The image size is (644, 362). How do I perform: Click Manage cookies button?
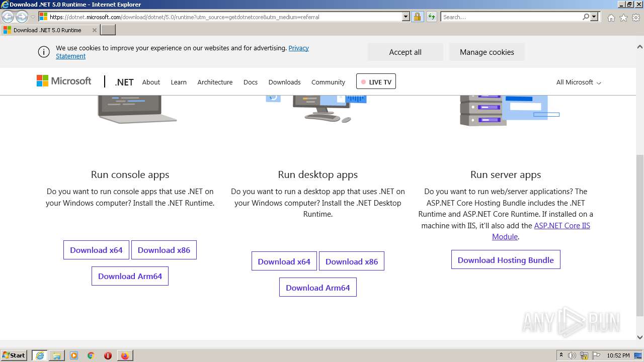(x=487, y=52)
